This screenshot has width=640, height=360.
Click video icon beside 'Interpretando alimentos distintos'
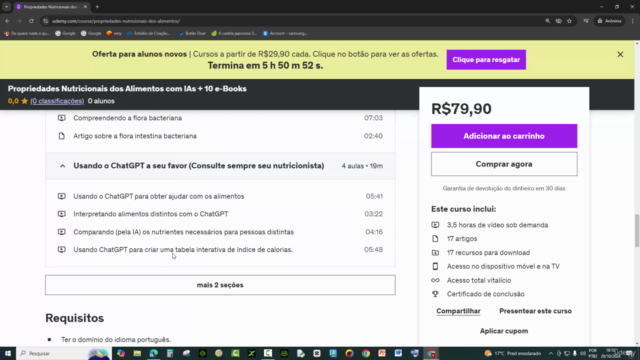[x=62, y=214]
